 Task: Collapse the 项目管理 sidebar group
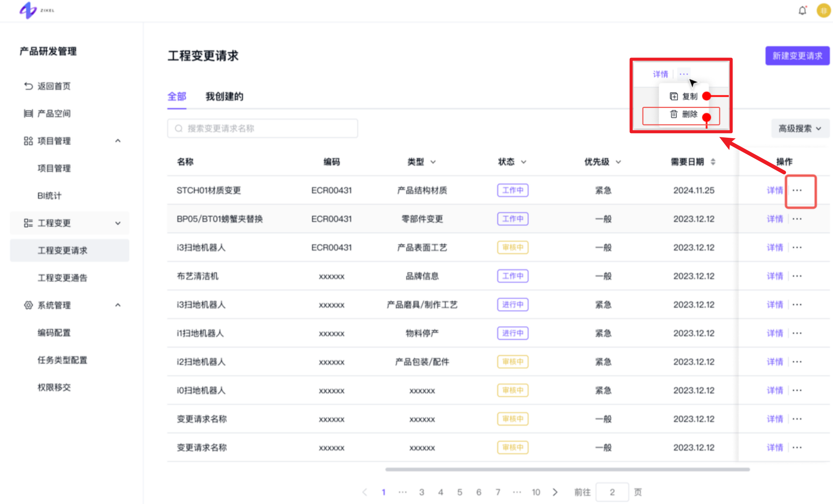[x=118, y=141]
